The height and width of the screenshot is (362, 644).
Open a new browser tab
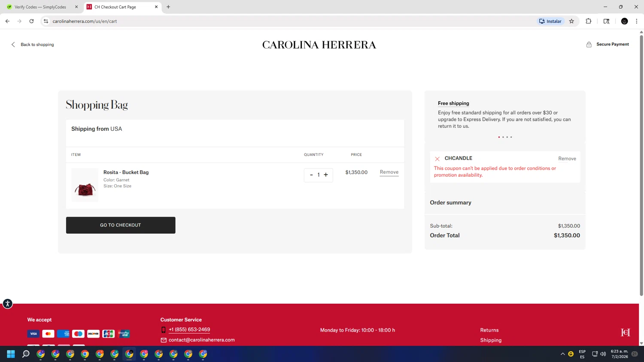(168, 7)
